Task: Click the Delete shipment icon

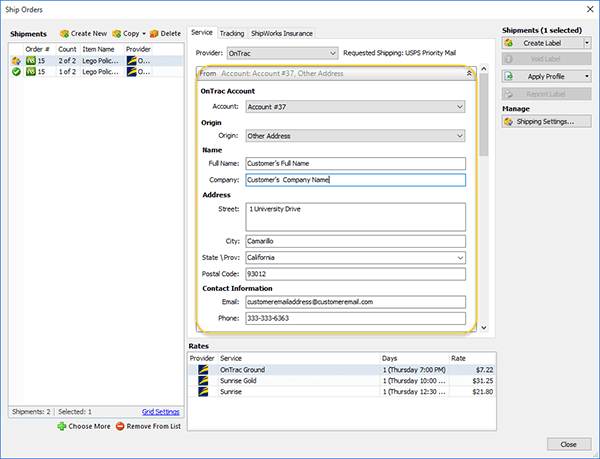Action: coord(154,34)
